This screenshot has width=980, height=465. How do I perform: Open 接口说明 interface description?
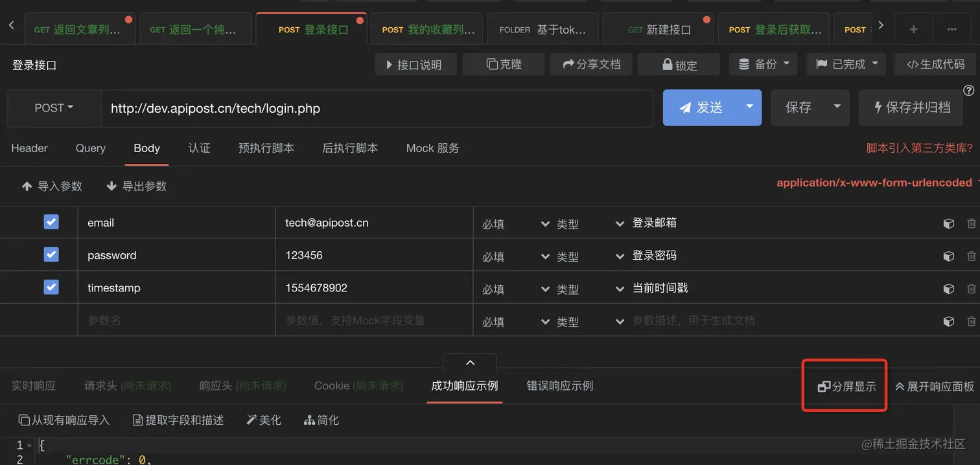415,64
